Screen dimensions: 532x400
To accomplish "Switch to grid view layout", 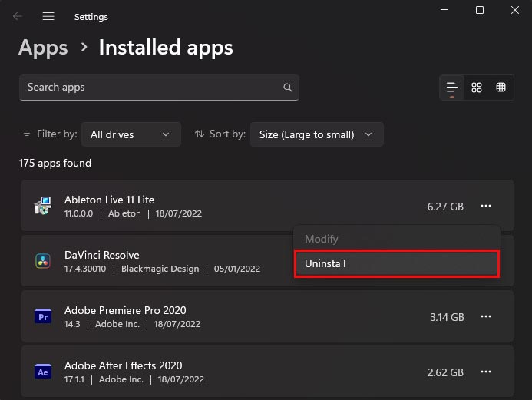I will tap(477, 88).
